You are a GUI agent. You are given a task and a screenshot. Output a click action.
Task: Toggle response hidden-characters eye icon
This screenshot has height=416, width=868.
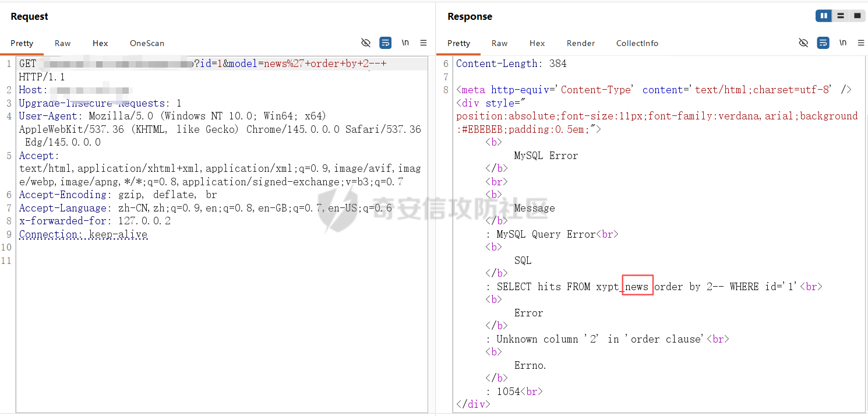[803, 43]
